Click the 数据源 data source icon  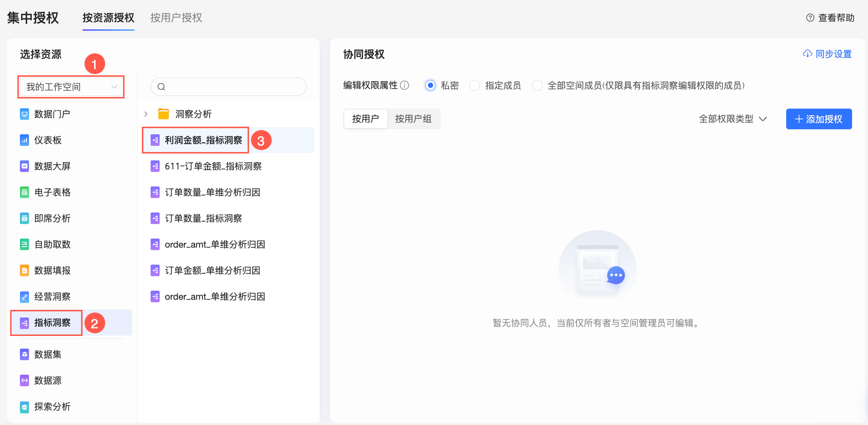click(24, 380)
